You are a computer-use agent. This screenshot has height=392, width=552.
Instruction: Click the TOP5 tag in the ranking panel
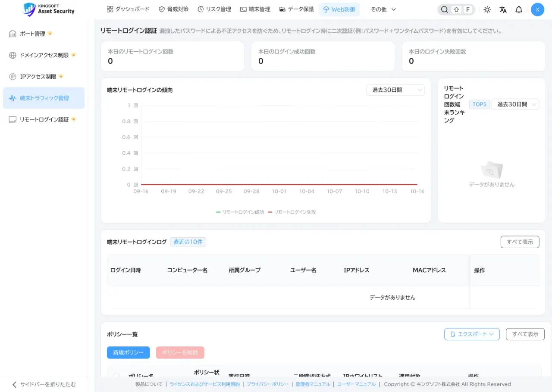[480, 104]
